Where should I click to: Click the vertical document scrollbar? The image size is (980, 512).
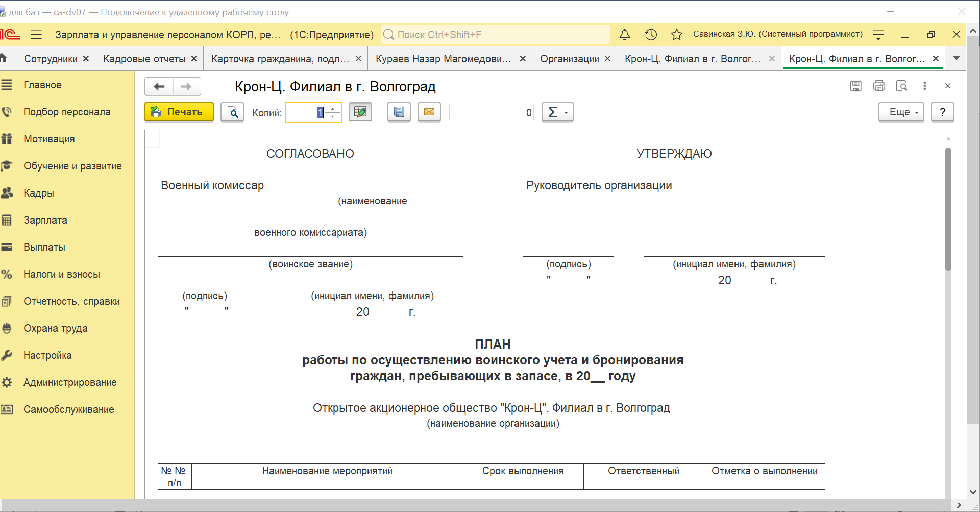[x=948, y=209]
